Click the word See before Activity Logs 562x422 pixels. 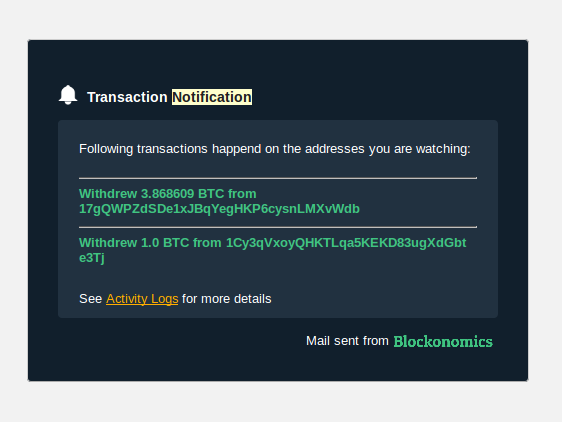point(90,299)
